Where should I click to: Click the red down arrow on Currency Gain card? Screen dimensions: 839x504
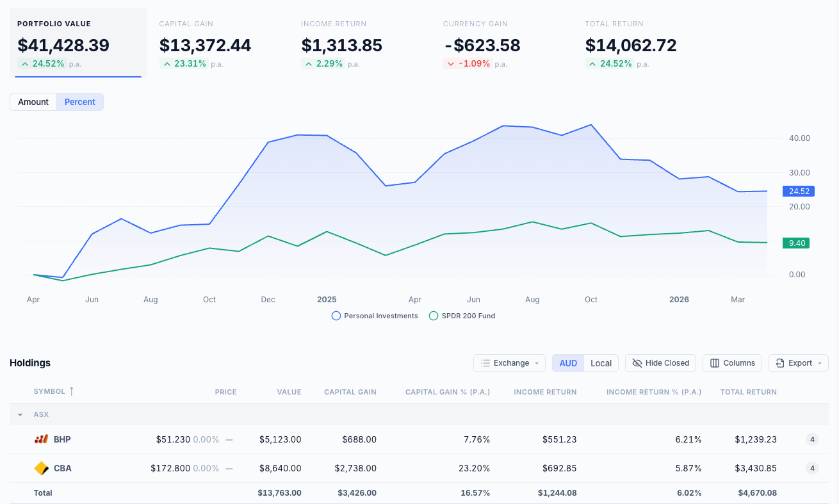450,63
